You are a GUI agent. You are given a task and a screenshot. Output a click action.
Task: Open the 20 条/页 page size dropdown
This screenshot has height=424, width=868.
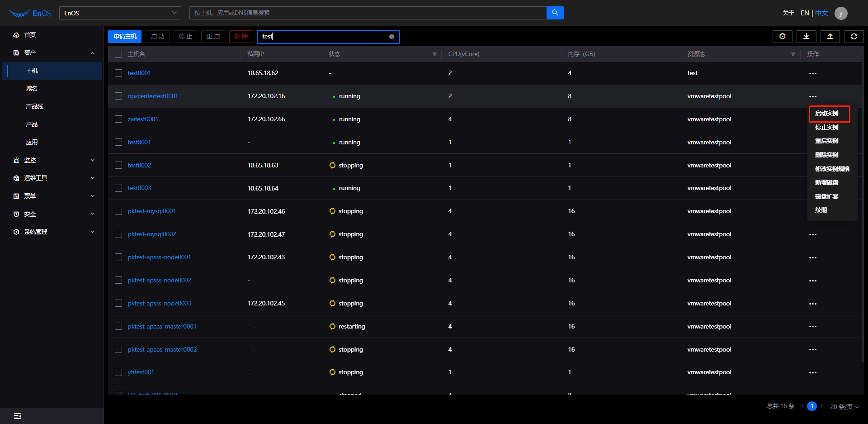(x=844, y=407)
